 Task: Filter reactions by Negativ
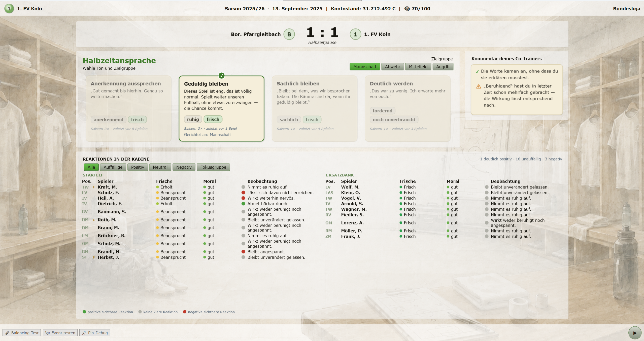point(184,167)
